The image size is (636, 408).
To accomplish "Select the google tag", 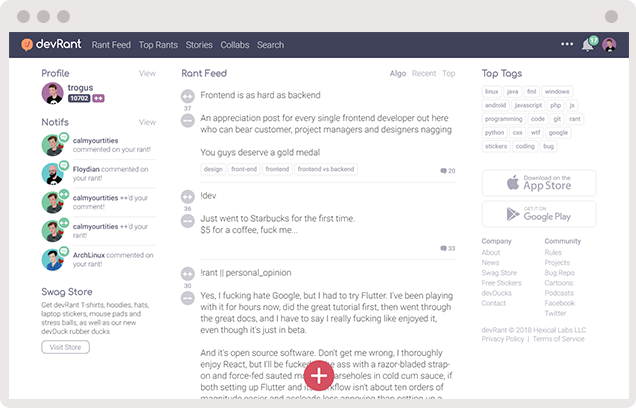I will [x=558, y=133].
